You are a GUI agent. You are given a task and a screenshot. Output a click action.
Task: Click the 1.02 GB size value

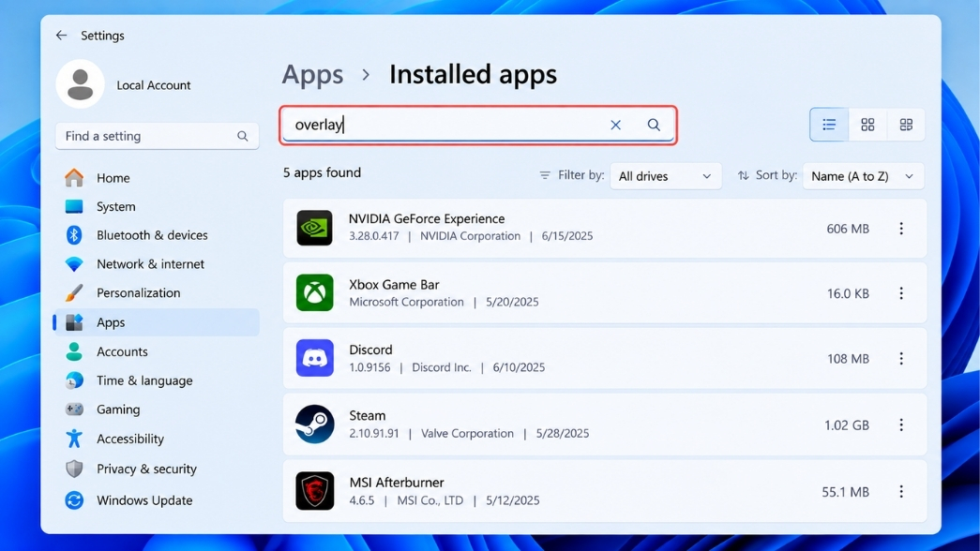click(x=846, y=424)
